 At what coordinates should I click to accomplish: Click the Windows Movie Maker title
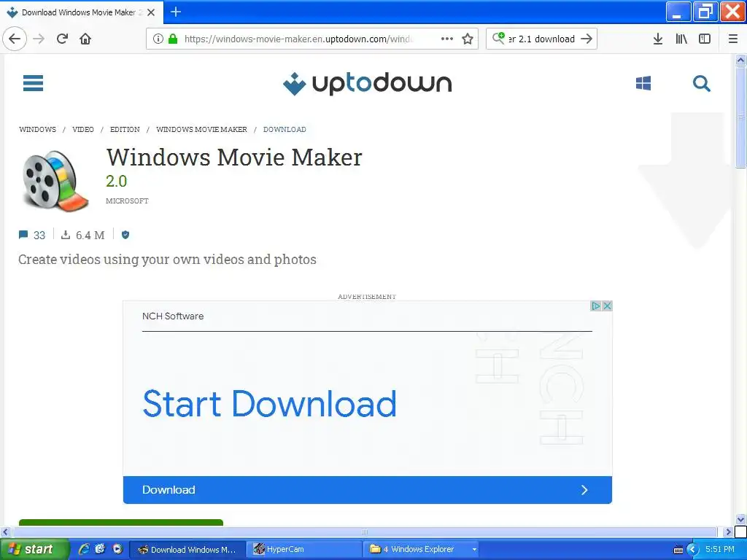[234, 157]
